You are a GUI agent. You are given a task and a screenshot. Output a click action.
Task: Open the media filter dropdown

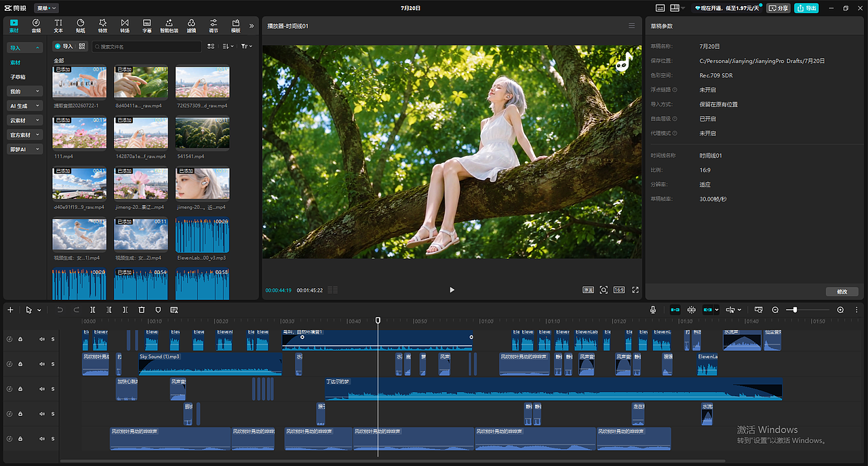tap(246, 46)
